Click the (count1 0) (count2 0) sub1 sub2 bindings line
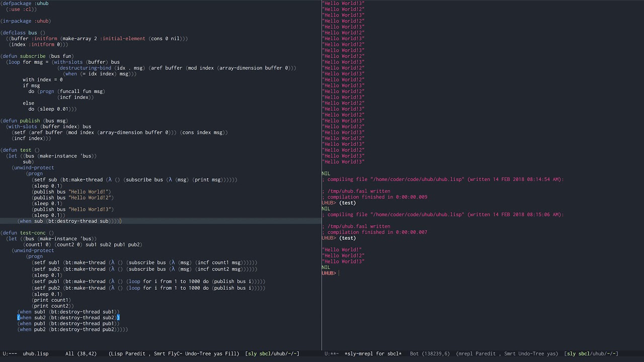This screenshot has height=362, width=644. pos(83,245)
